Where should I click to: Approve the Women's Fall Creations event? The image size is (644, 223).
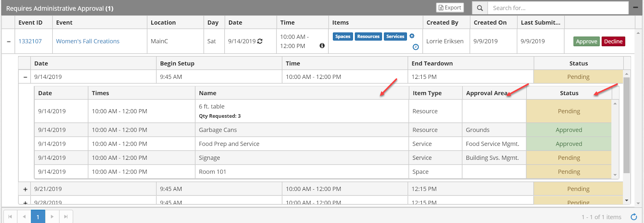pyautogui.click(x=586, y=41)
